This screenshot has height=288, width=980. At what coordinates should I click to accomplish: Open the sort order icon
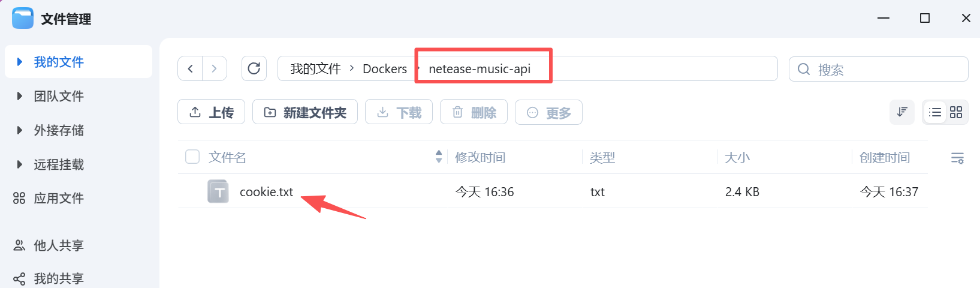pyautogui.click(x=902, y=112)
